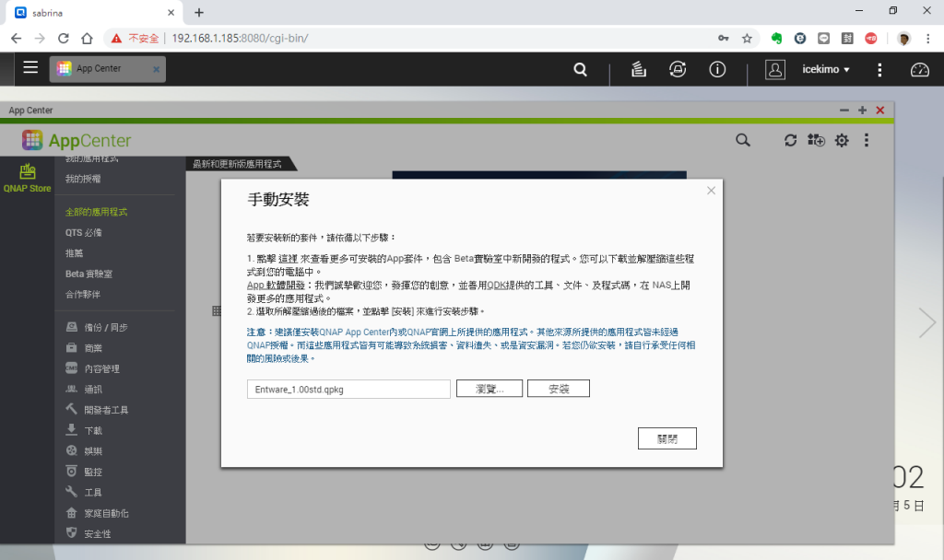Click the 瀏覽 browse button
944x560 pixels.
(490, 389)
